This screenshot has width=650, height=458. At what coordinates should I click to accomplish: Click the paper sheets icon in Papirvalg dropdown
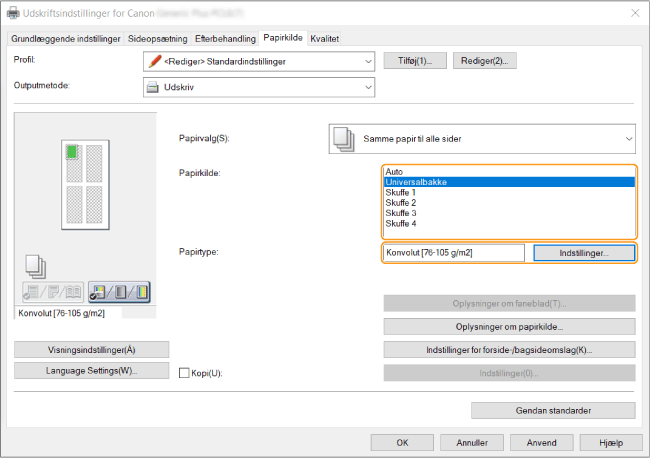(x=343, y=138)
